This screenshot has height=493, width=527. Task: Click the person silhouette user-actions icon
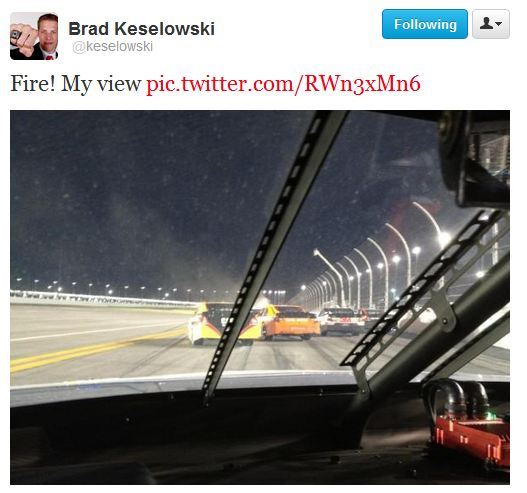click(x=486, y=24)
